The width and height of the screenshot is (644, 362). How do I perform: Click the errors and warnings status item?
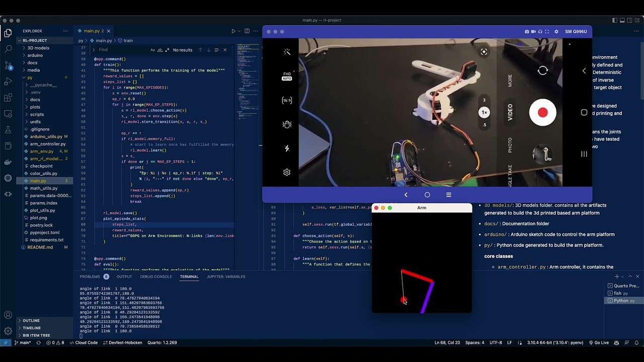click(x=55, y=343)
